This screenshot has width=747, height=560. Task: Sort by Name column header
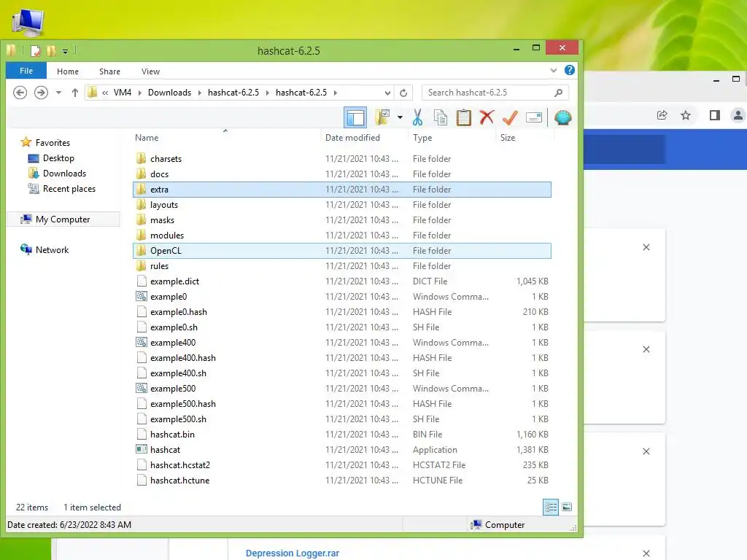click(x=147, y=138)
